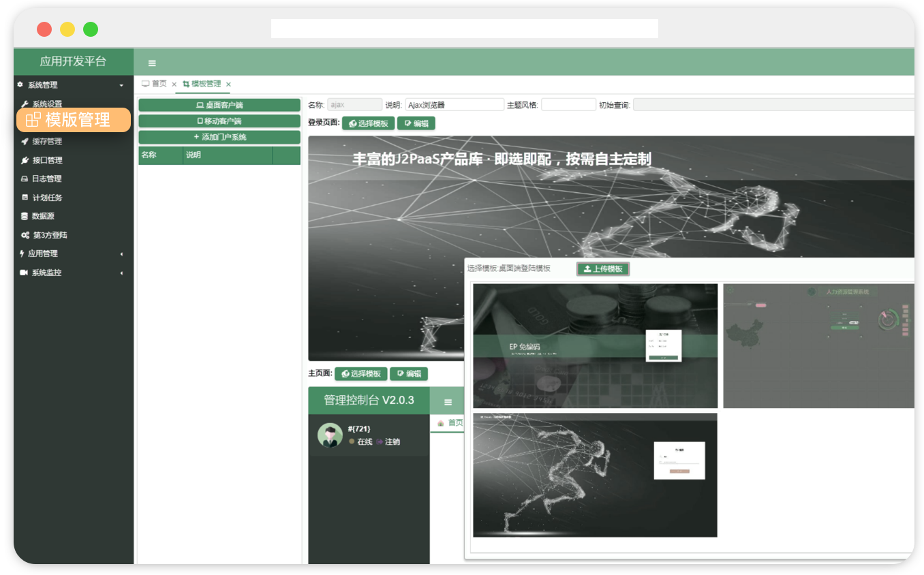Screen dimensions: 924x575
Task: Click the 名称 input field showing ajax
Action: (x=354, y=105)
